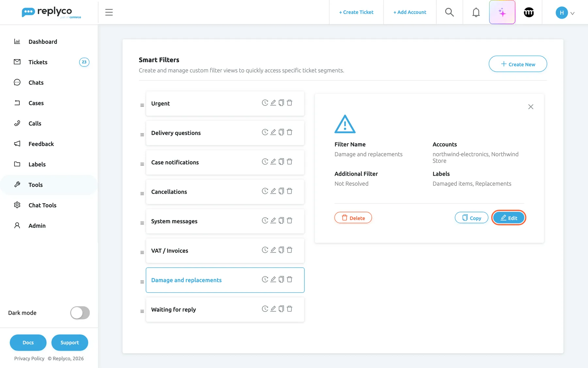Click the red Delete button
Viewport: 588px width, 368px height.
[353, 218]
